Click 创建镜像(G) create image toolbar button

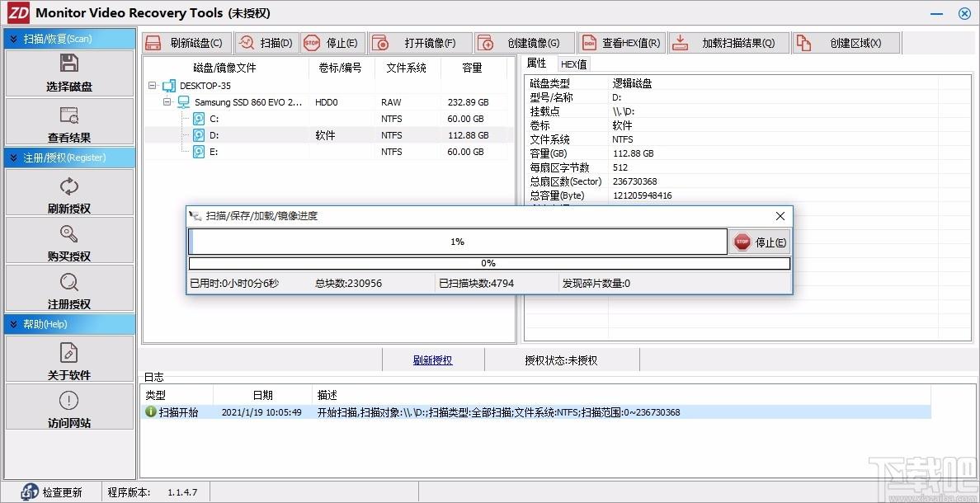(x=525, y=43)
